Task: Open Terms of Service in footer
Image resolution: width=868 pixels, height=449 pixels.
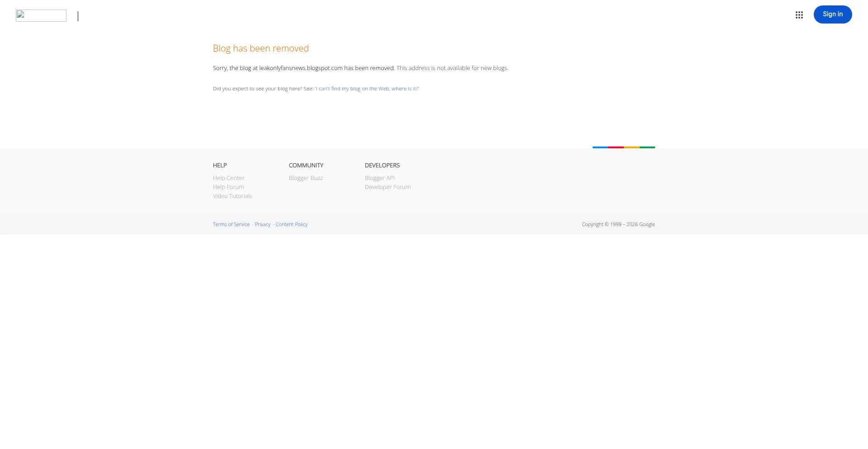Action: 231,224
